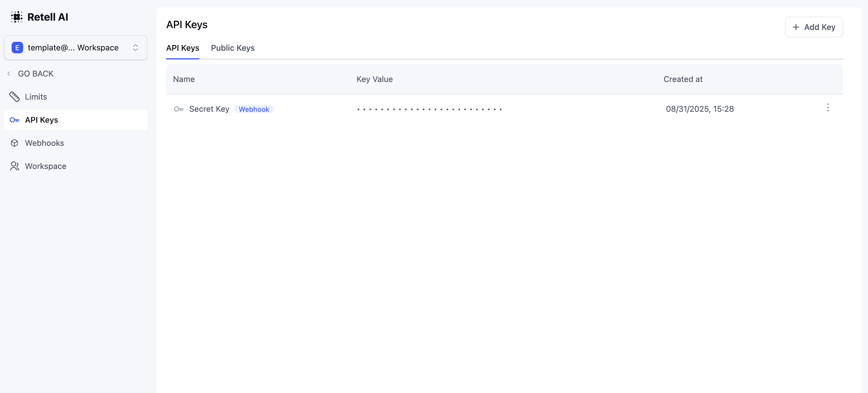This screenshot has height=393, width=868.
Task: Open the workspace switcher dropdown
Action: click(x=76, y=48)
